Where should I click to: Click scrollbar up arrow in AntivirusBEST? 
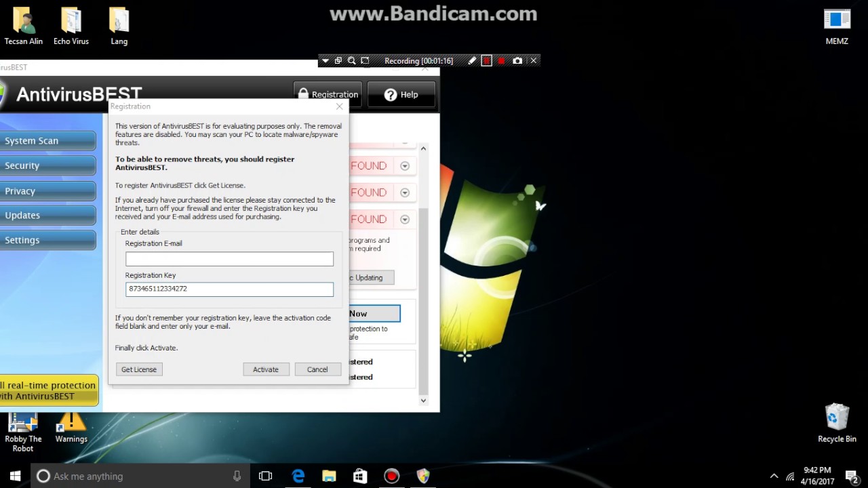click(x=424, y=148)
